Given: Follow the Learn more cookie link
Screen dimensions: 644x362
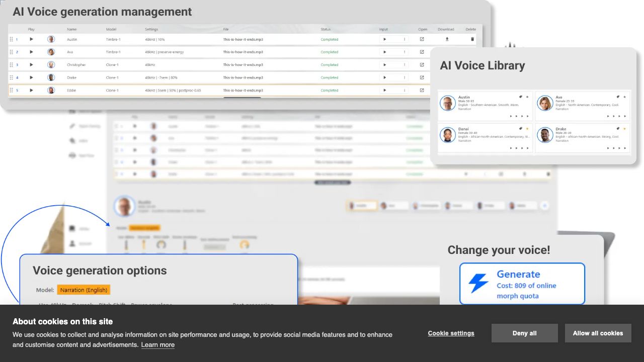Looking at the screenshot, I should point(157,345).
